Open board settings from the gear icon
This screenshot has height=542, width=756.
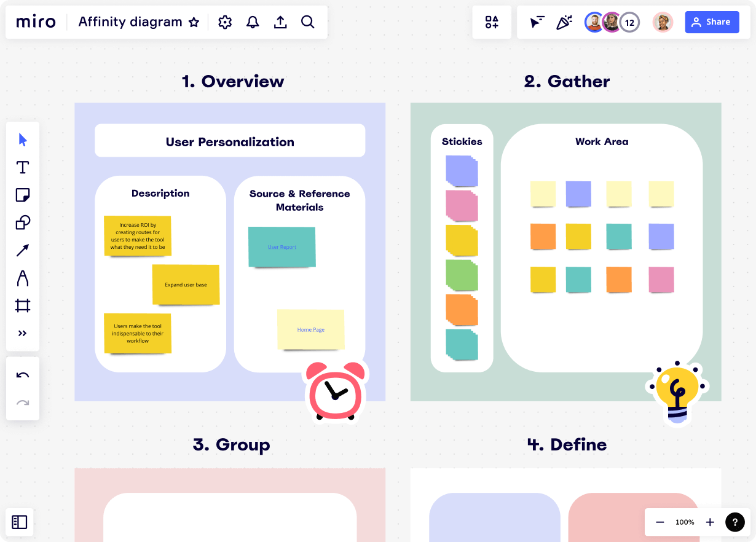(225, 22)
